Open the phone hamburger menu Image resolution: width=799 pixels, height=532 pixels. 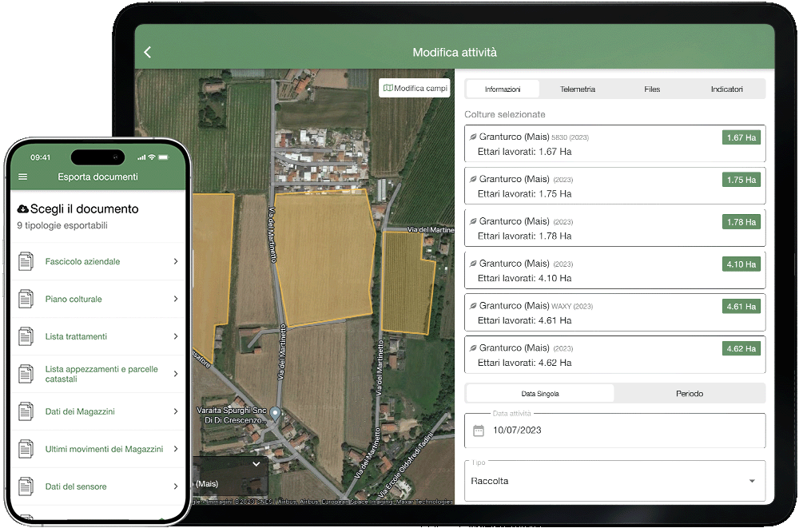pos(23,177)
